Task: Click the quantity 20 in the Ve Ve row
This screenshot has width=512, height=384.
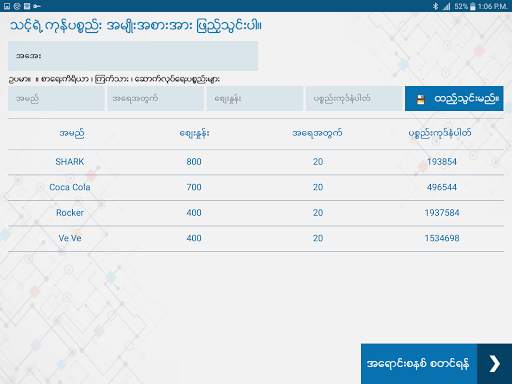Action: (318, 238)
